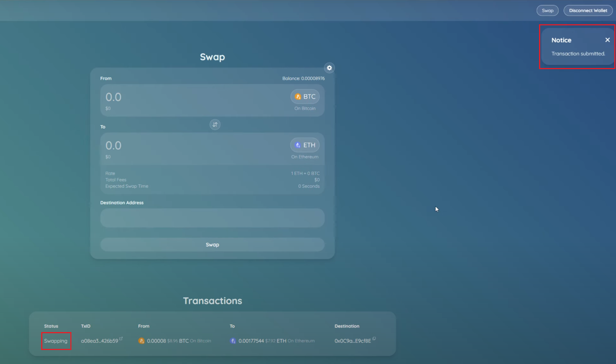This screenshot has width=616, height=364.
Task: Copy destination address using copy icon
Action: 374,338
